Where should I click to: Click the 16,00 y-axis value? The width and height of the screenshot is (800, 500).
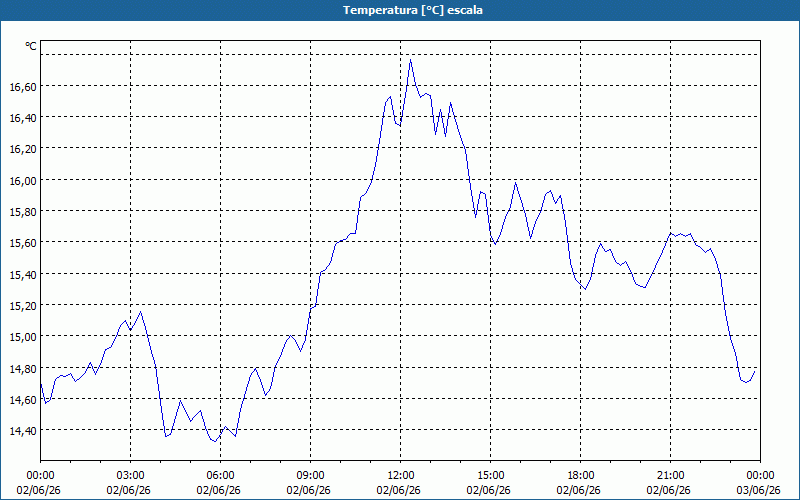click(x=23, y=181)
